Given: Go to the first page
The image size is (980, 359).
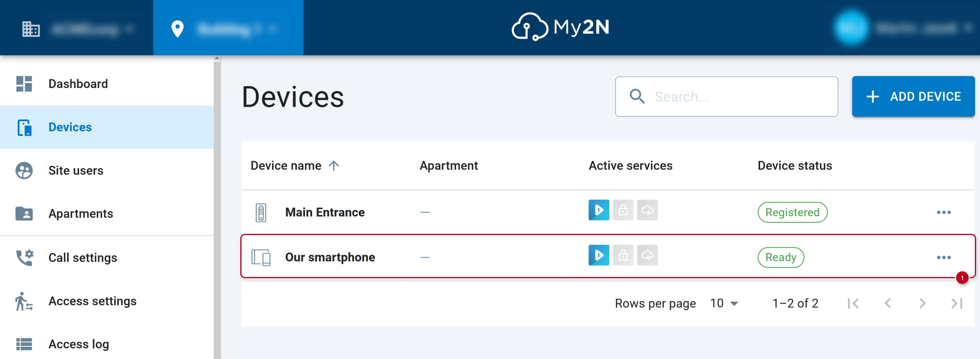Looking at the screenshot, I should coord(853,303).
